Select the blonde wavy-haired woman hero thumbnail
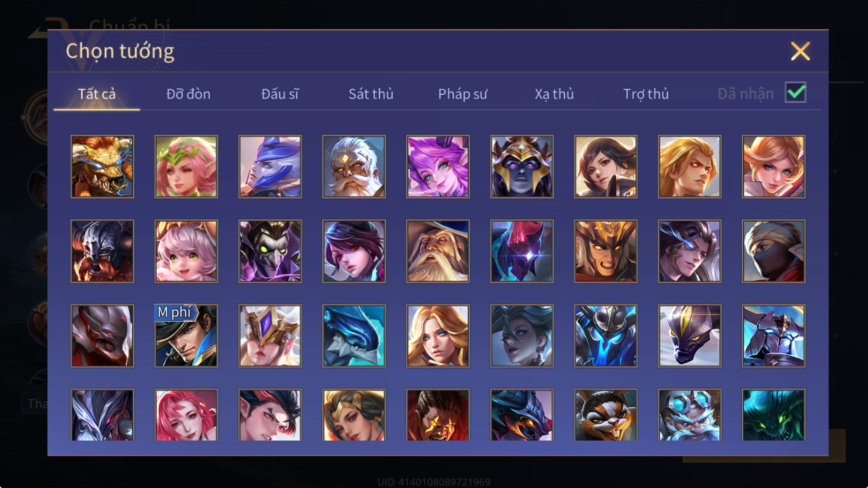Image resolution: width=868 pixels, height=488 pixels. coord(438,336)
